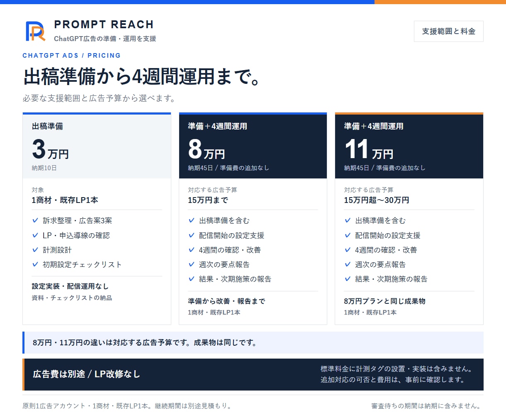Click the checkmark beside 訴求整理・広告案3案

tap(35, 220)
